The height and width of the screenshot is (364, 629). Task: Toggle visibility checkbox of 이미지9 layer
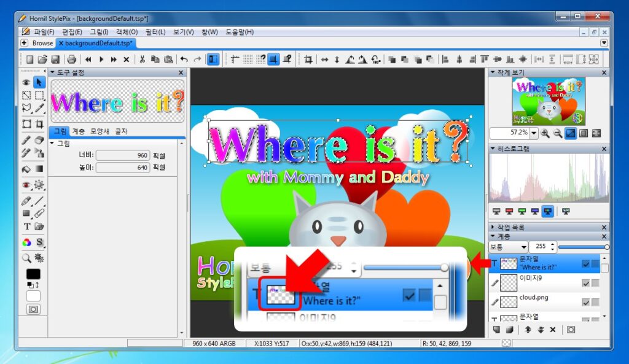(585, 283)
